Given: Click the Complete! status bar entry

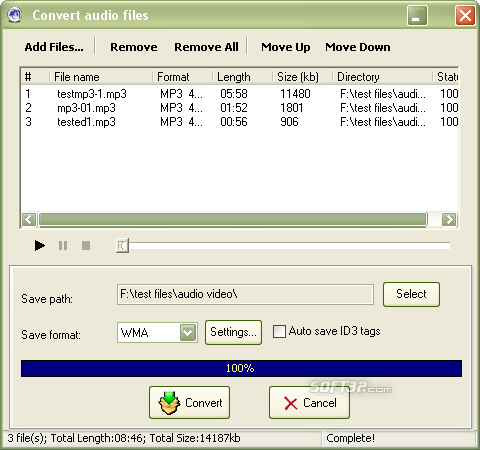Looking at the screenshot, I should [x=350, y=438].
